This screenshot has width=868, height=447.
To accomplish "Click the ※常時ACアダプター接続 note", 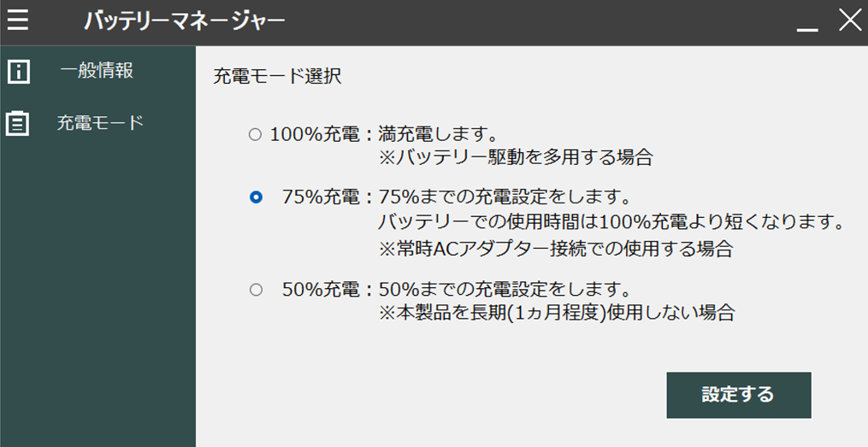I will (x=556, y=250).
